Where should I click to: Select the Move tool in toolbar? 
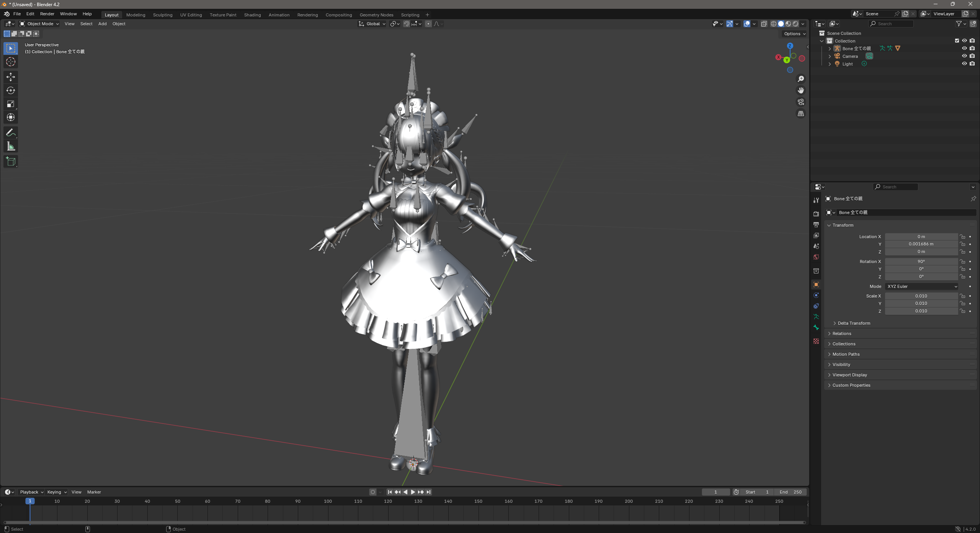coord(10,77)
